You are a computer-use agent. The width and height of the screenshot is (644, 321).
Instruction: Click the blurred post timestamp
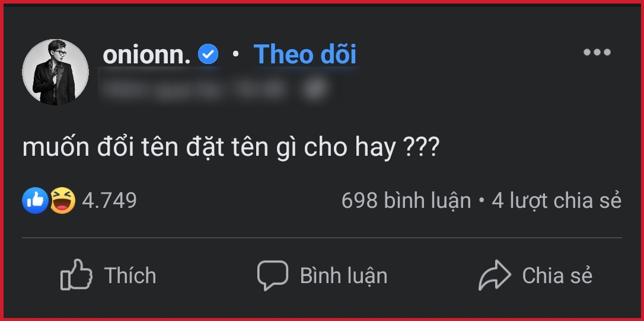click(x=193, y=88)
